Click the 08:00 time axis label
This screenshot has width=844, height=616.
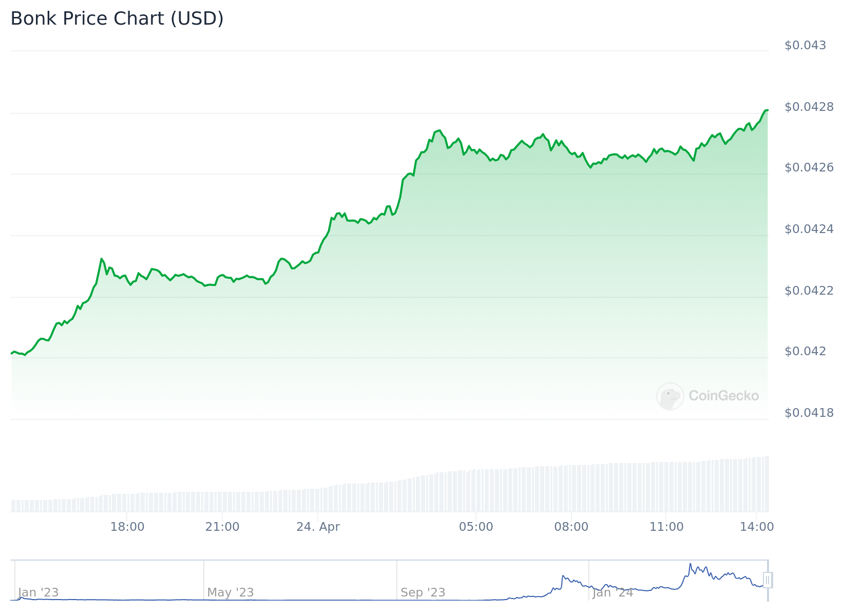571,527
